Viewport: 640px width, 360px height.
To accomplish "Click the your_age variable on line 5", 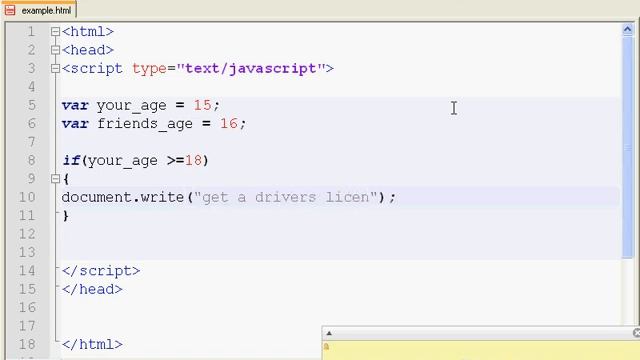I will point(131,106).
